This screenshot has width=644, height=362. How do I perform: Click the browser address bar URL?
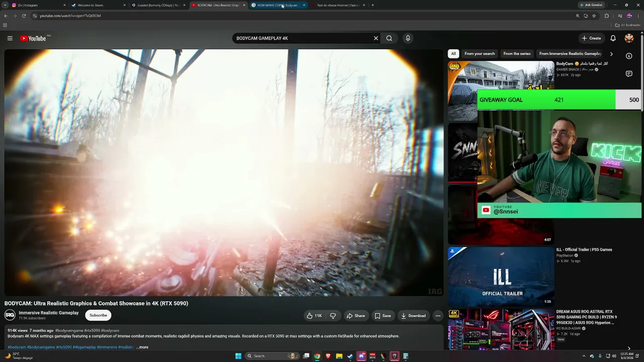point(70,16)
